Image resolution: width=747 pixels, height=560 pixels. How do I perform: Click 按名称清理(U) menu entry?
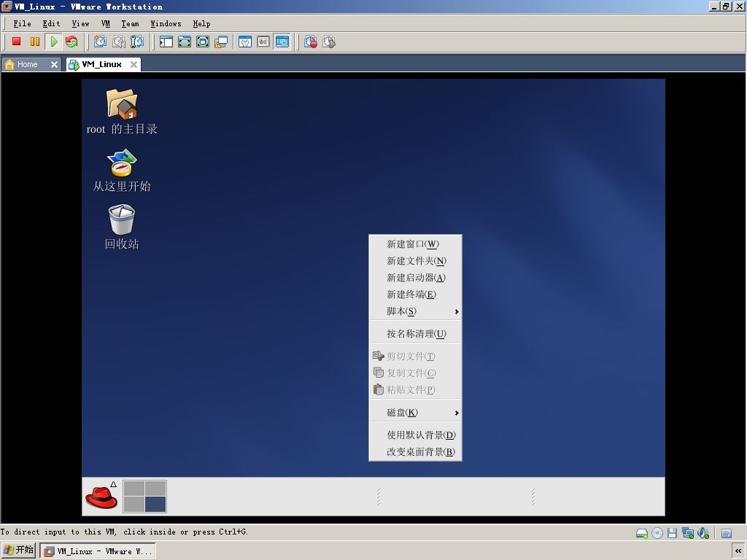coord(415,334)
